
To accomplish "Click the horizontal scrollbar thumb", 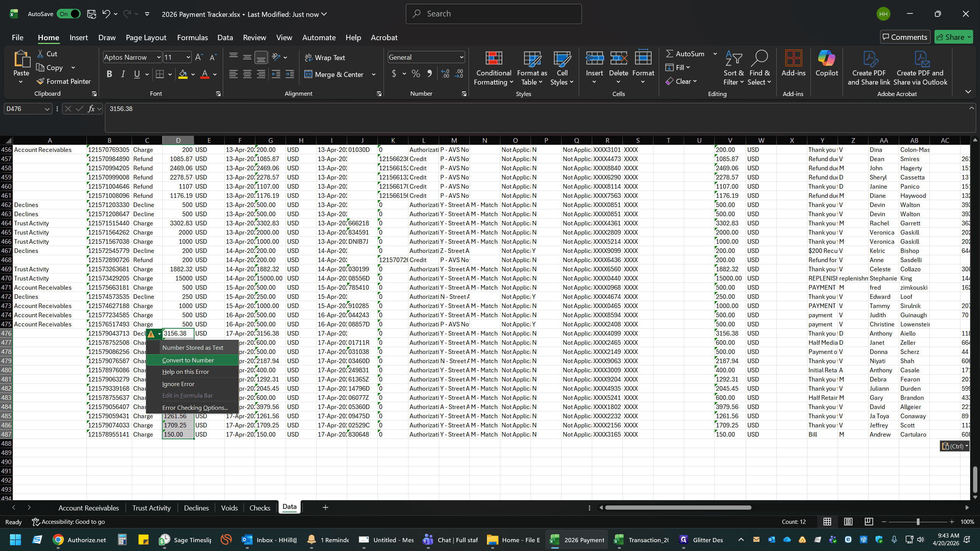I will [x=678, y=508].
